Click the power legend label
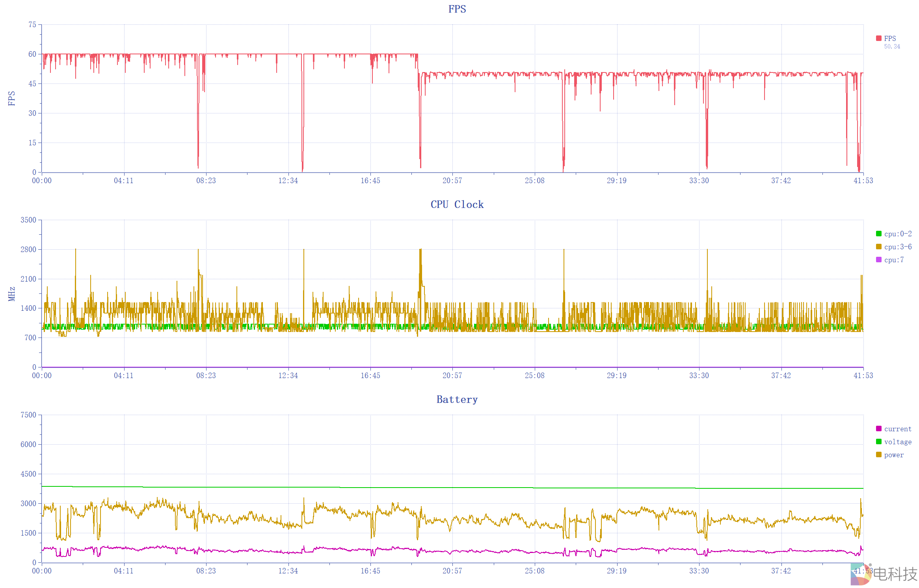919x588 pixels. (894, 455)
